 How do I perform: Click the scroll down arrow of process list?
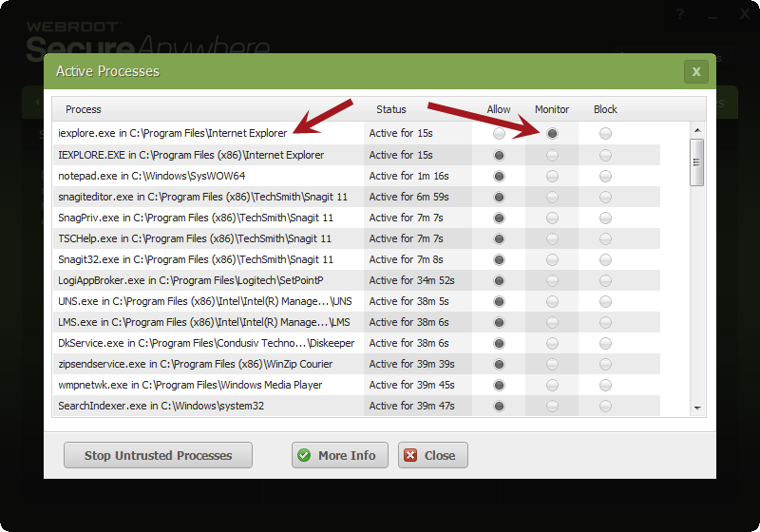pyautogui.click(x=697, y=408)
